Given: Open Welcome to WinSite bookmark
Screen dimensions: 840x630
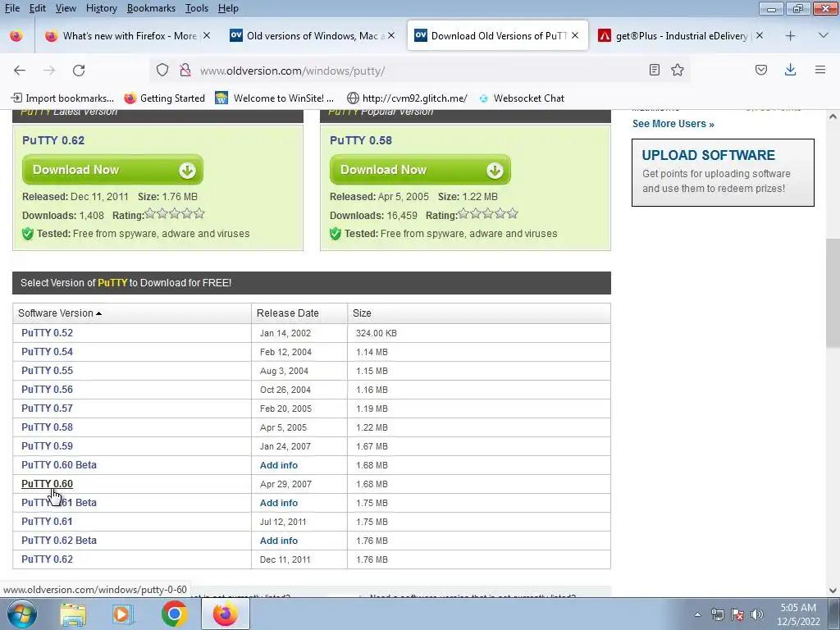Looking at the screenshot, I should [274, 98].
